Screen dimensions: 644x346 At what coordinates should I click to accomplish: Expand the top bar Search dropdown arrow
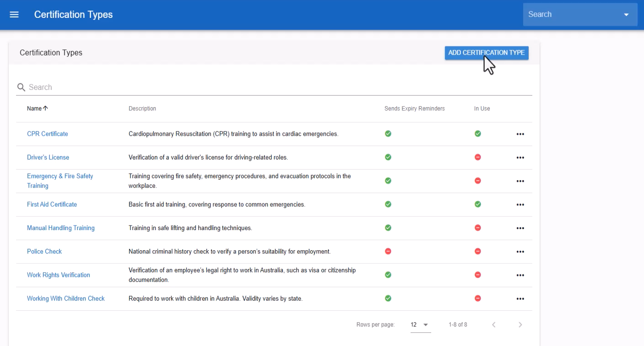(626, 15)
